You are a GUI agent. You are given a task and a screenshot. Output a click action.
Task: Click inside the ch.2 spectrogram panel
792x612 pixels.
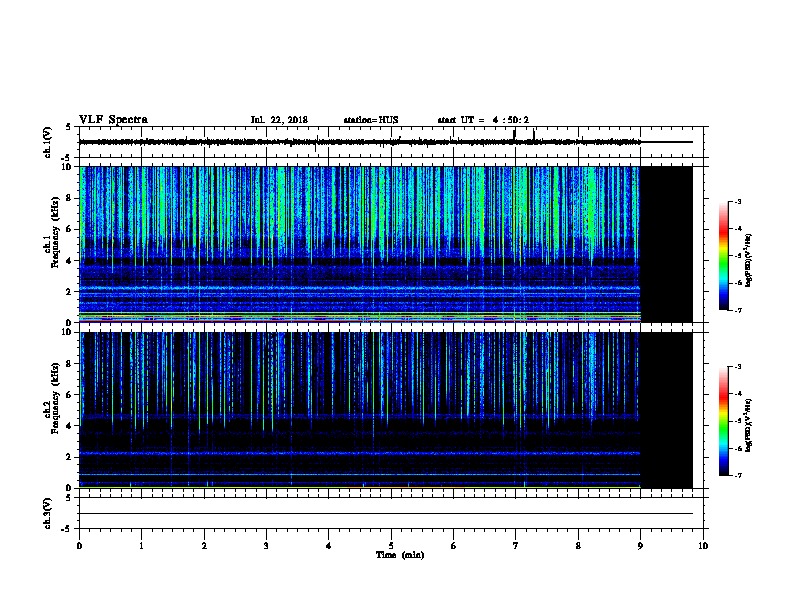pyautogui.click(x=386, y=410)
